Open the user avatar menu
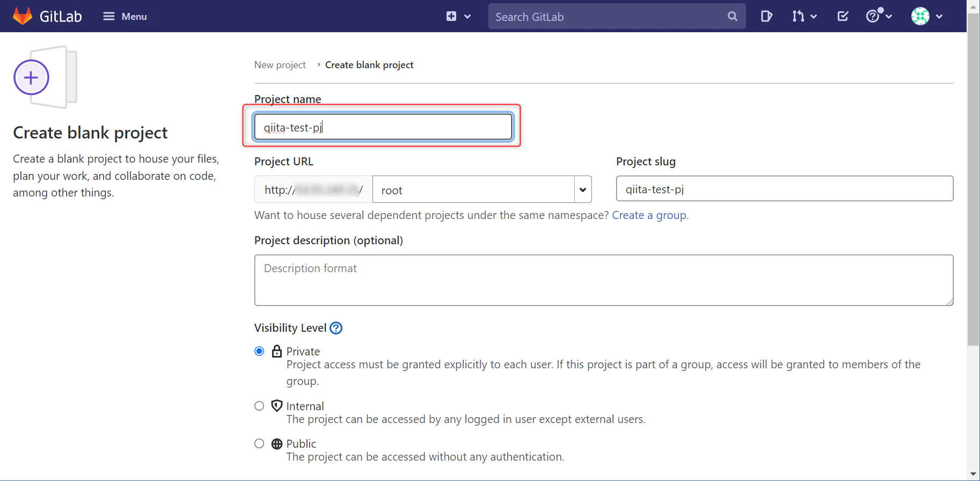 click(x=927, y=17)
